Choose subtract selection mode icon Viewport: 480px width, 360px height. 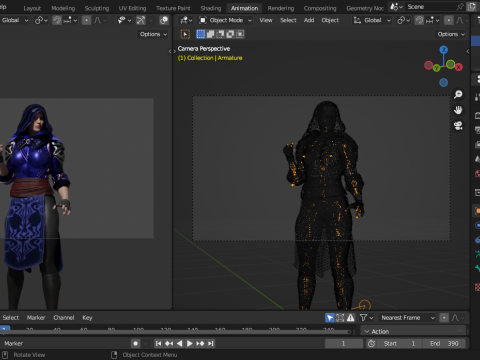(x=220, y=34)
